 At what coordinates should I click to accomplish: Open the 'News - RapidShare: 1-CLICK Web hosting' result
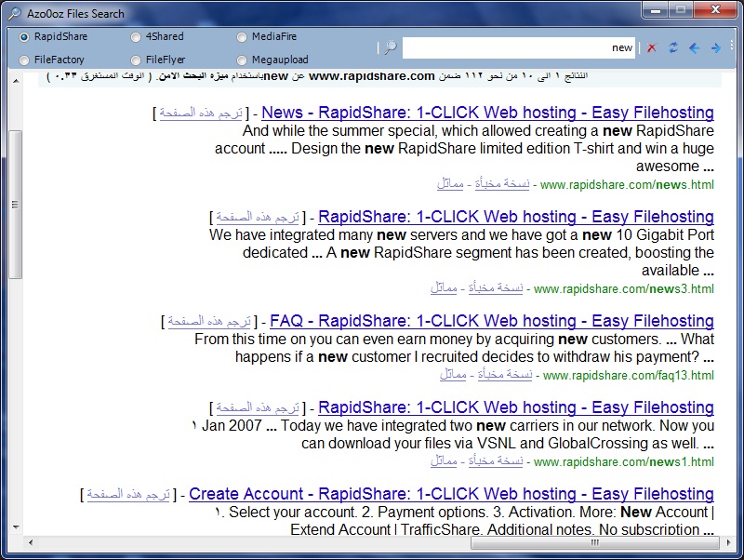pyautogui.click(x=487, y=113)
